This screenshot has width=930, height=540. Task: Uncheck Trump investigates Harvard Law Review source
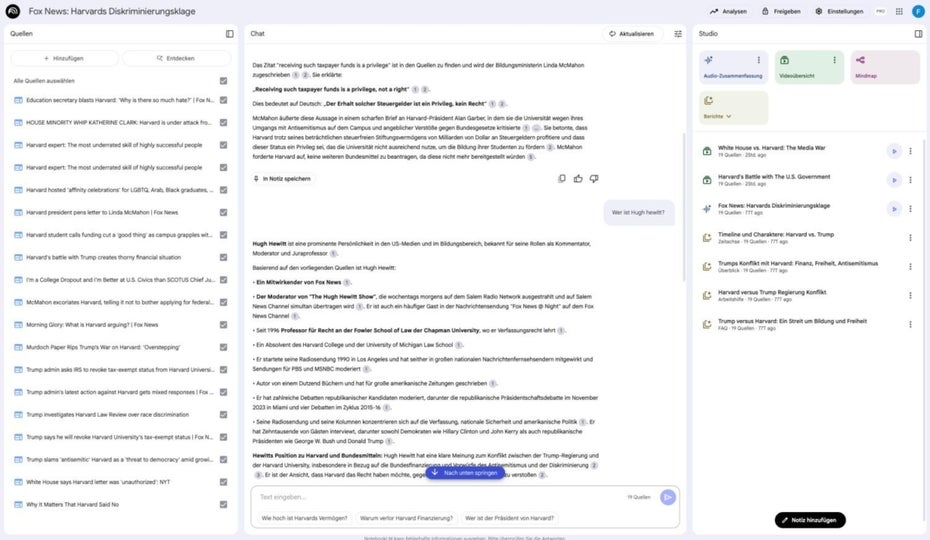(x=224, y=415)
